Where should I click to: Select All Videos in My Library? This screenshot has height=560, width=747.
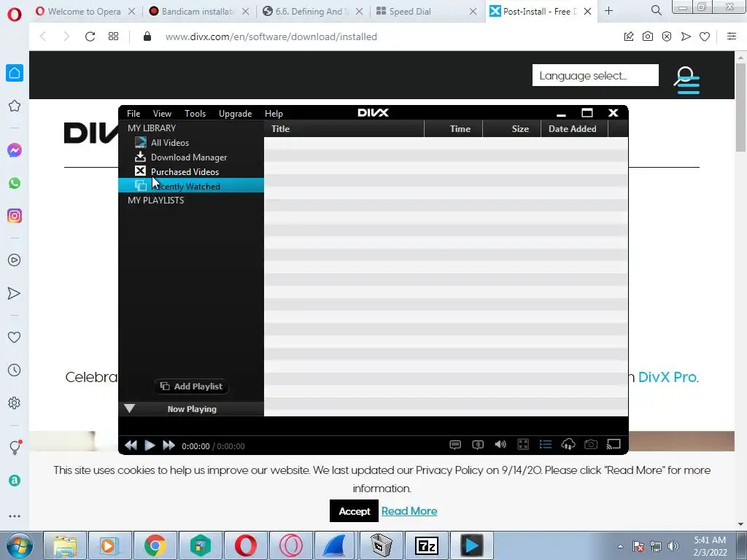191,142
